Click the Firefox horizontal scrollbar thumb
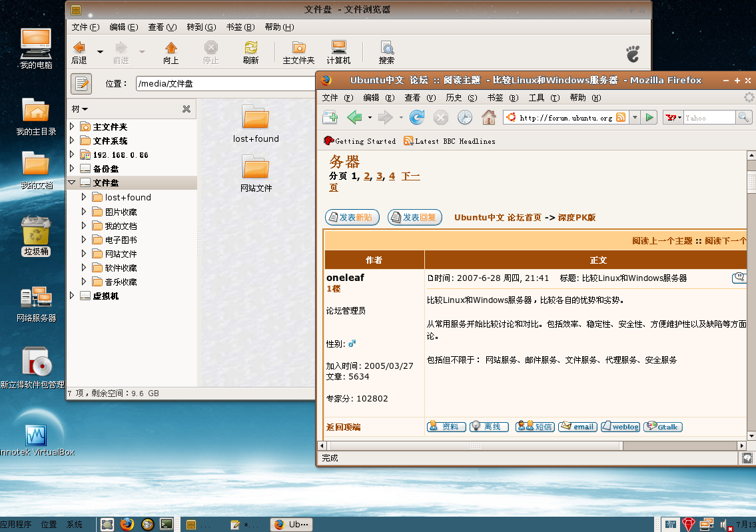The height and width of the screenshot is (532, 756). [x=475, y=445]
